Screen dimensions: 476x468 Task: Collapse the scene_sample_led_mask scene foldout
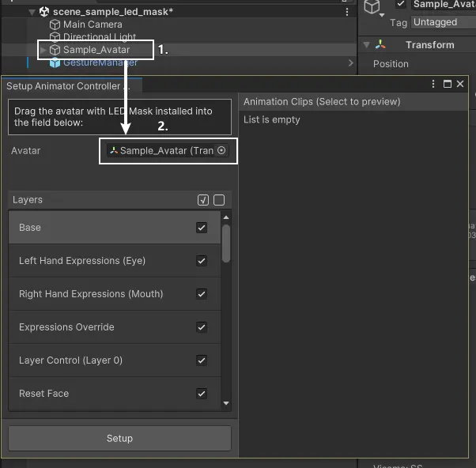[32, 12]
